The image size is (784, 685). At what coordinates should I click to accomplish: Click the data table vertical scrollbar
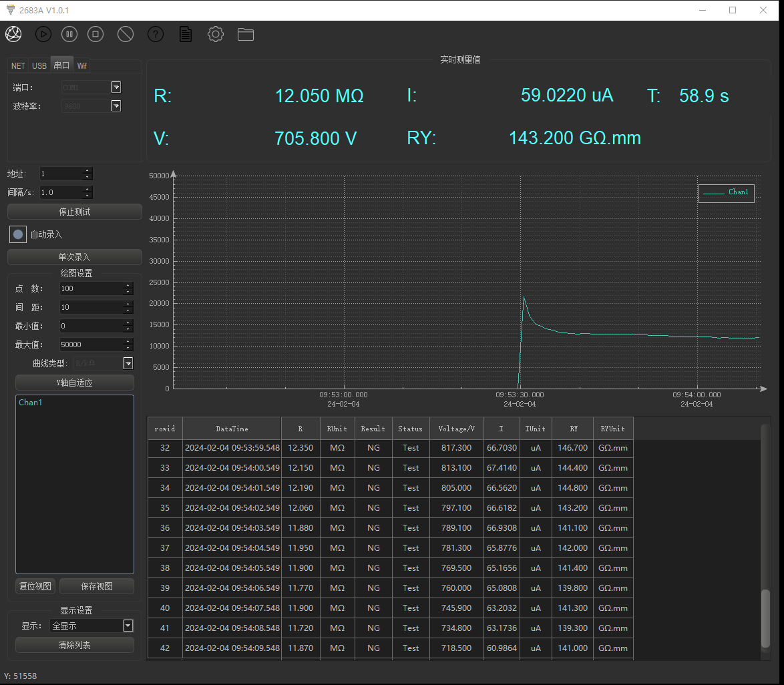[x=765, y=618]
